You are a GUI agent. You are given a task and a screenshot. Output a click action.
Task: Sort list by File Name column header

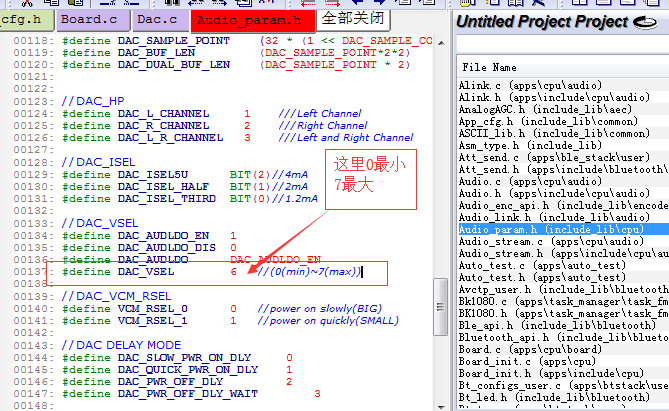click(x=489, y=68)
